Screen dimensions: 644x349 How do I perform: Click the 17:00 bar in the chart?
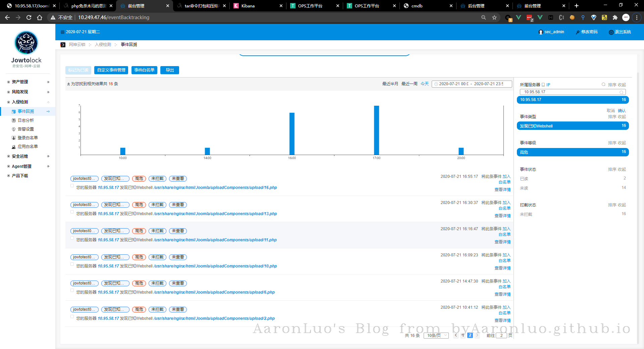[376, 130]
